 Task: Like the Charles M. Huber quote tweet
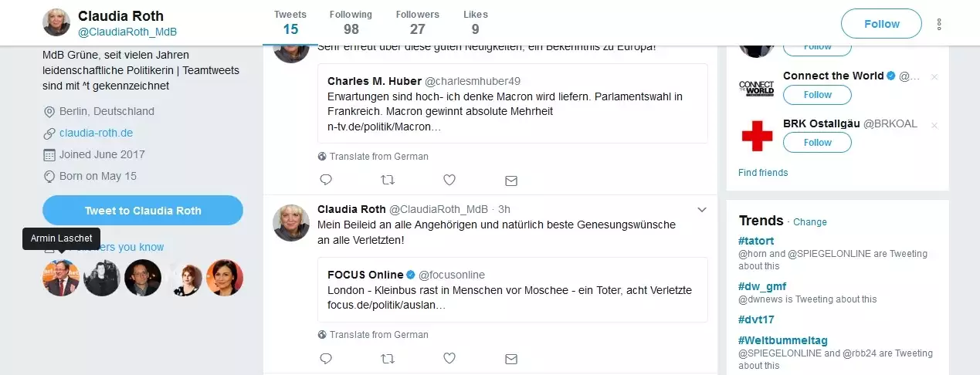449,180
